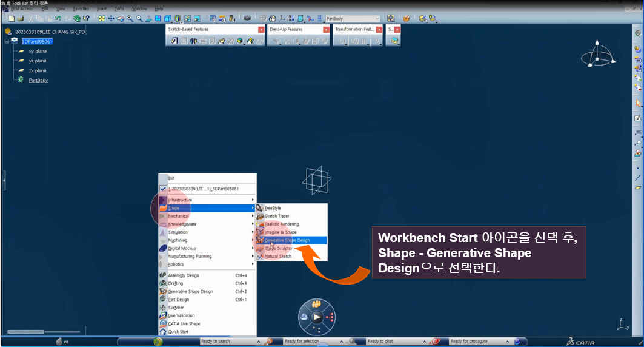Open Generative Shape Design favorite (Ctrl+2)
The width and height of the screenshot is (644, 347).
tap(207, 292)
